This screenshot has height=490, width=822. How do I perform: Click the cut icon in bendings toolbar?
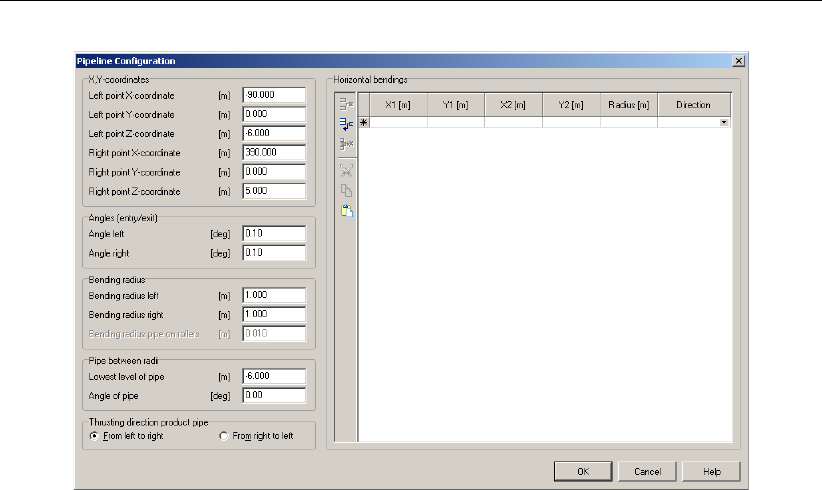click(x=347, y=171)
